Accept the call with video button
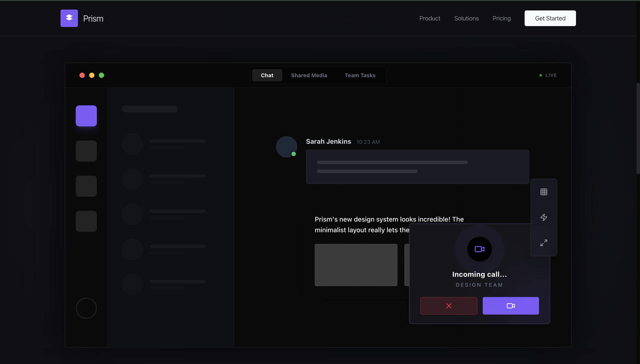This screenshot has width=640, height=364. (510, 306)
